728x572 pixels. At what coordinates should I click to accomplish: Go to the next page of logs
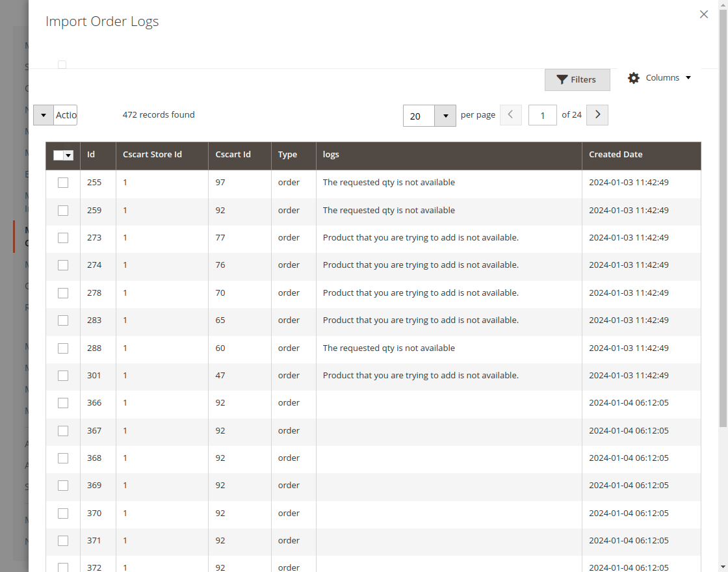point(597,115)
